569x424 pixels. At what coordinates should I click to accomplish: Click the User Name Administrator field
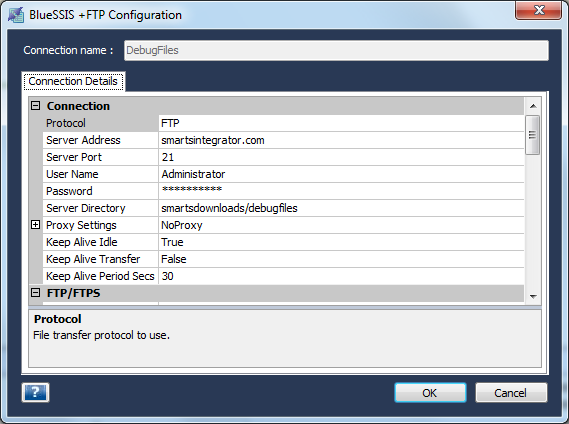click(341, 174)
